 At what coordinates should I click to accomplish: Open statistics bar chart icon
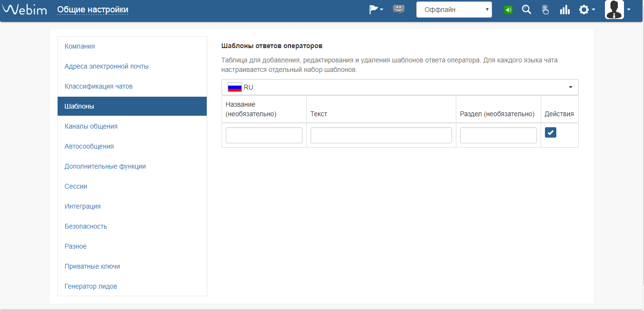pos(565,10)
